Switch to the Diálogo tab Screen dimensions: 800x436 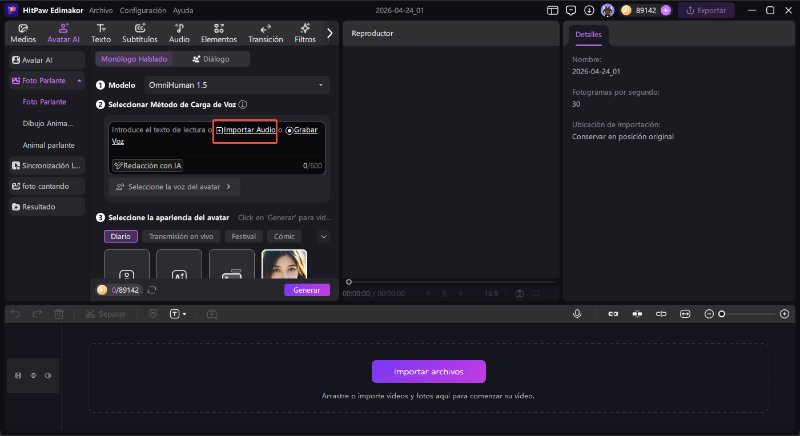click(x=211, y=59)
